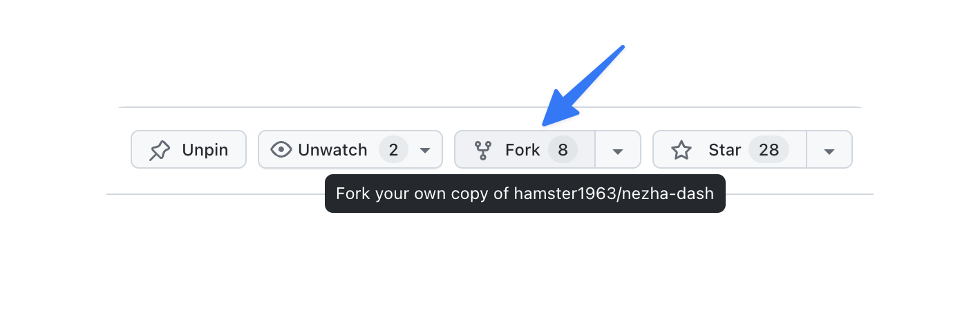Click the star outline icon
980x329 pixels.
681,150
